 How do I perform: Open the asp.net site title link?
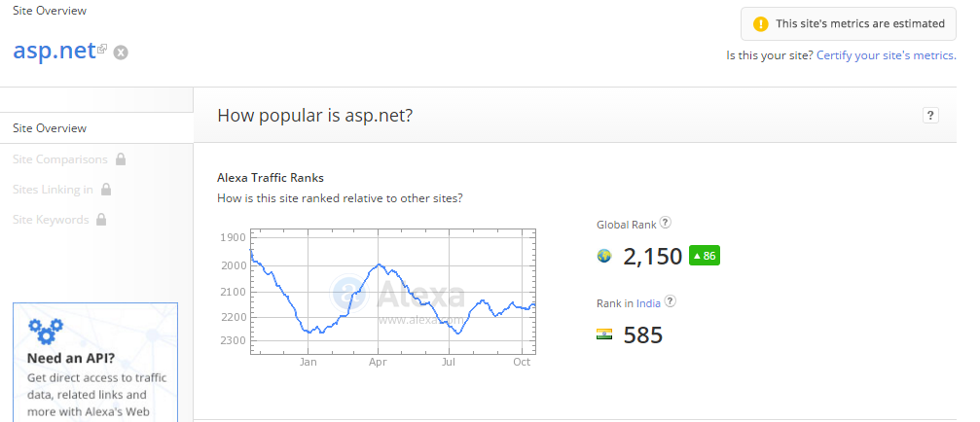54,50
